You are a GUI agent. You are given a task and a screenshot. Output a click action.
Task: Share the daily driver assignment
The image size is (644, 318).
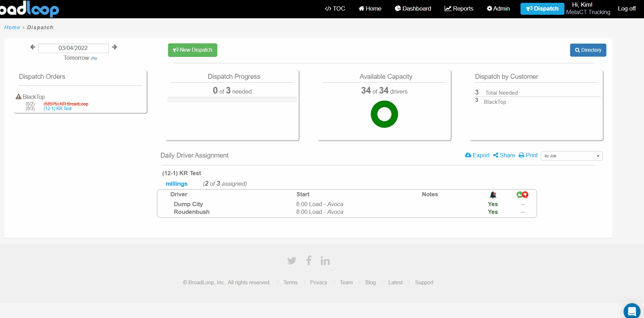[504, 155]
